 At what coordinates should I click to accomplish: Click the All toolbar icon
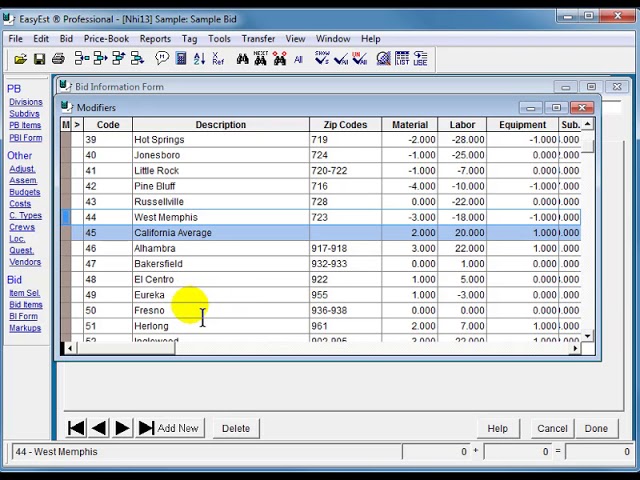(x=298, y=60)
